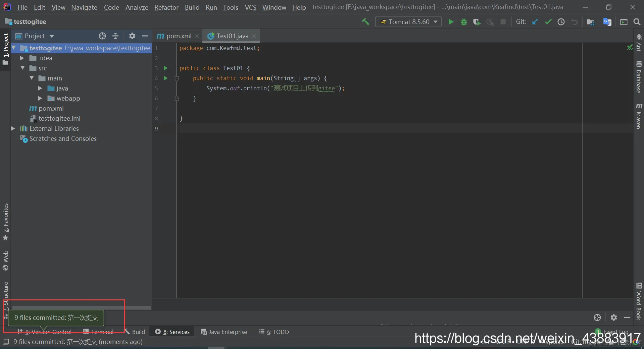
Task: Expand the External Libraries arrow
Action: coord(13,128)
